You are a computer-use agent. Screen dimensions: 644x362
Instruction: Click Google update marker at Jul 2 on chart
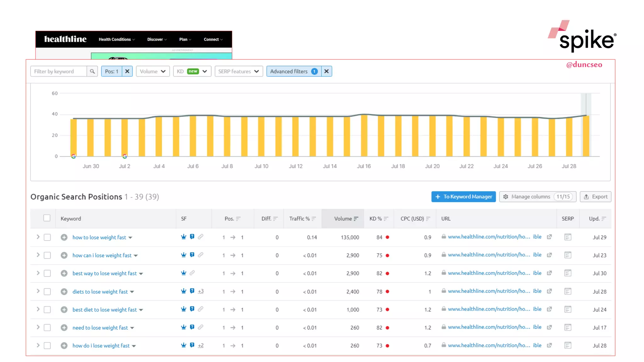125,156
